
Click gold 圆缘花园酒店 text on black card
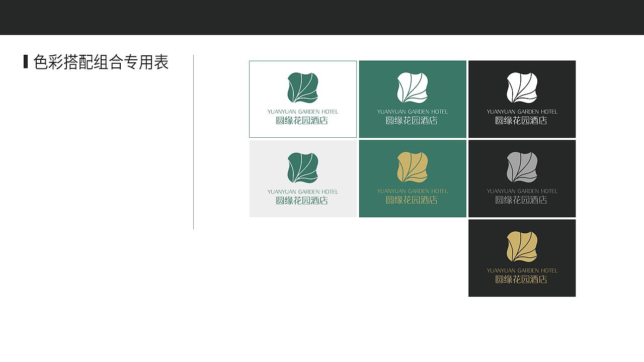pos(521,280)
